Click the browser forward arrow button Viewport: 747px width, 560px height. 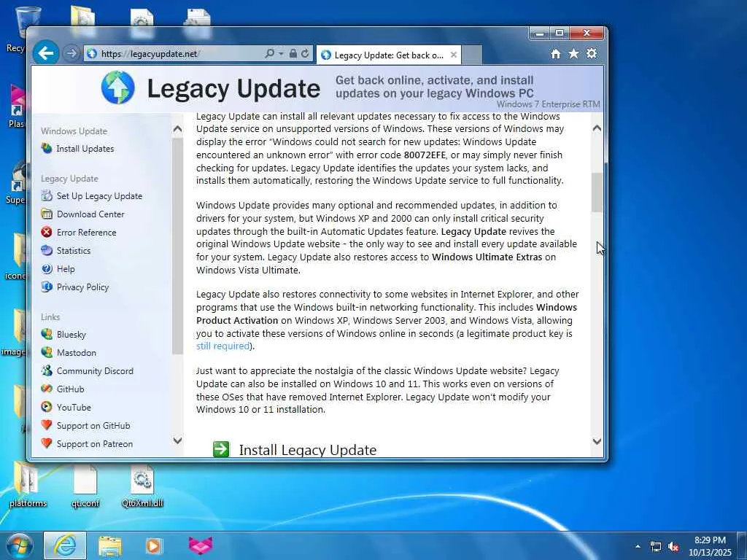tap(71, 53)
